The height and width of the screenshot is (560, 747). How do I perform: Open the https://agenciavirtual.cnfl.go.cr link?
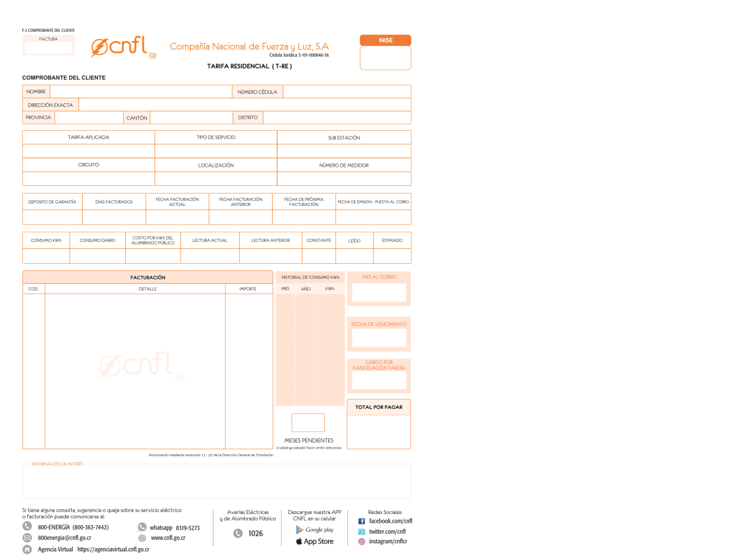[113, 549]
